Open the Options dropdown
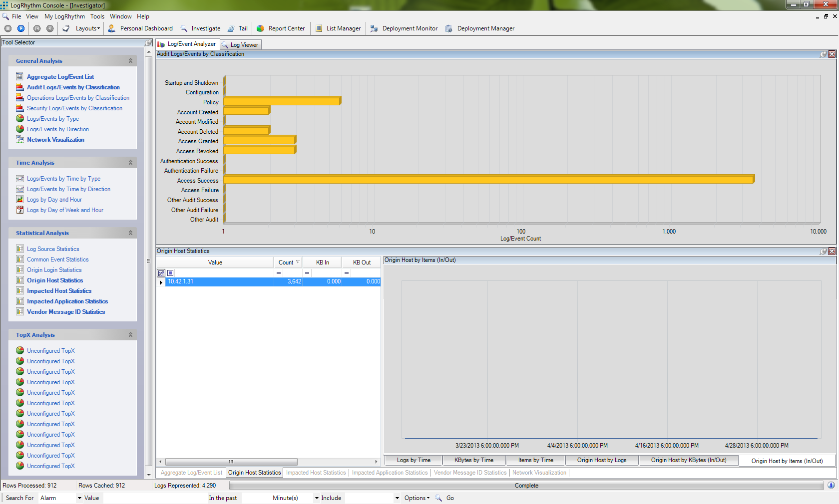The image size is (839, 504). [x=417, y=498]
